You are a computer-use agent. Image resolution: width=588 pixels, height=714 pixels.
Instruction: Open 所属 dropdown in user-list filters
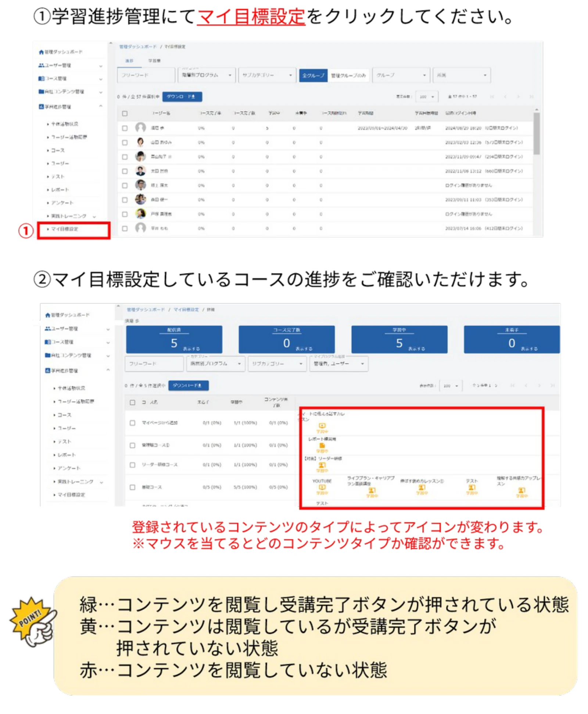(x=462, y=75)
